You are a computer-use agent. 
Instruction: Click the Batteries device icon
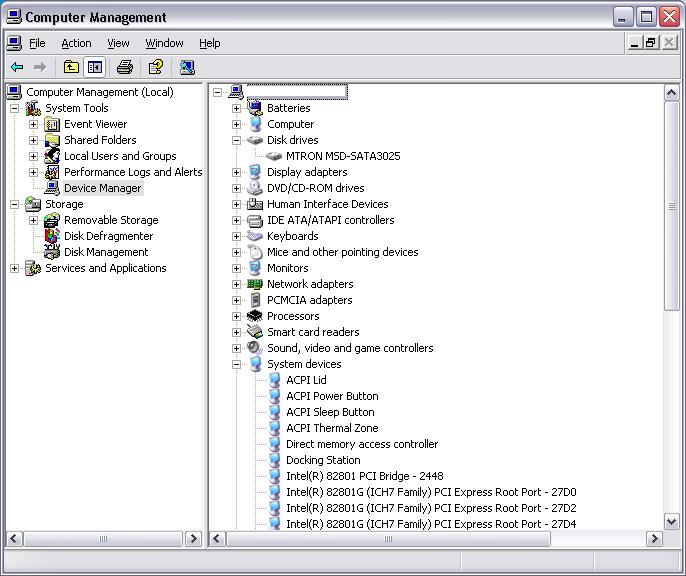click(255, 108)
